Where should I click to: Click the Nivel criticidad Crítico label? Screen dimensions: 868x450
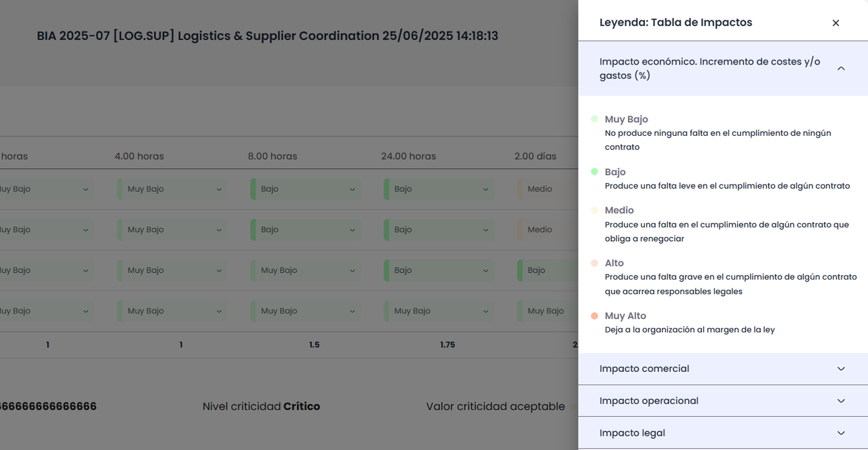pos(261,407)
